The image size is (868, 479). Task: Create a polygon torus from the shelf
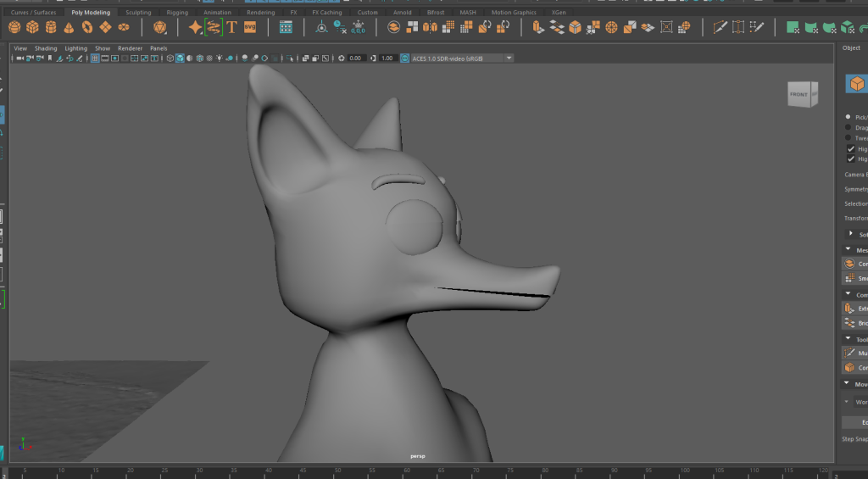[87, 27]
